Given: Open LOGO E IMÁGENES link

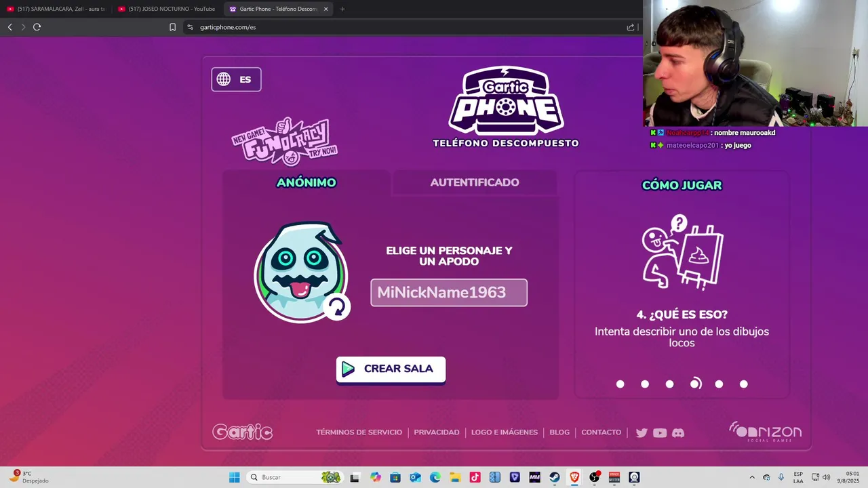Looking at the screenshot, I should (505, 432).
